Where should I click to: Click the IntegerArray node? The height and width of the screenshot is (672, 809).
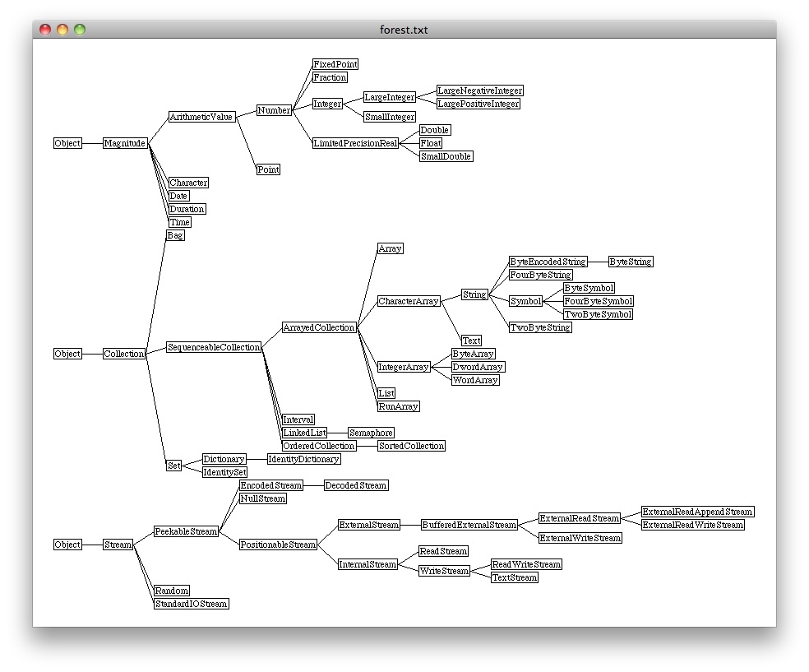404,367
